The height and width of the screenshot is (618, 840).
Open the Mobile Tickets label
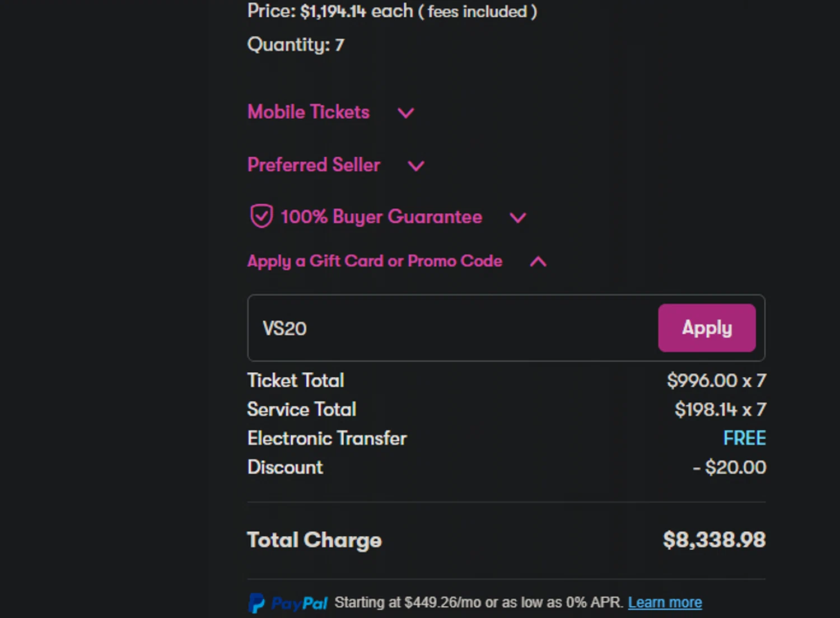click(309, 112)
